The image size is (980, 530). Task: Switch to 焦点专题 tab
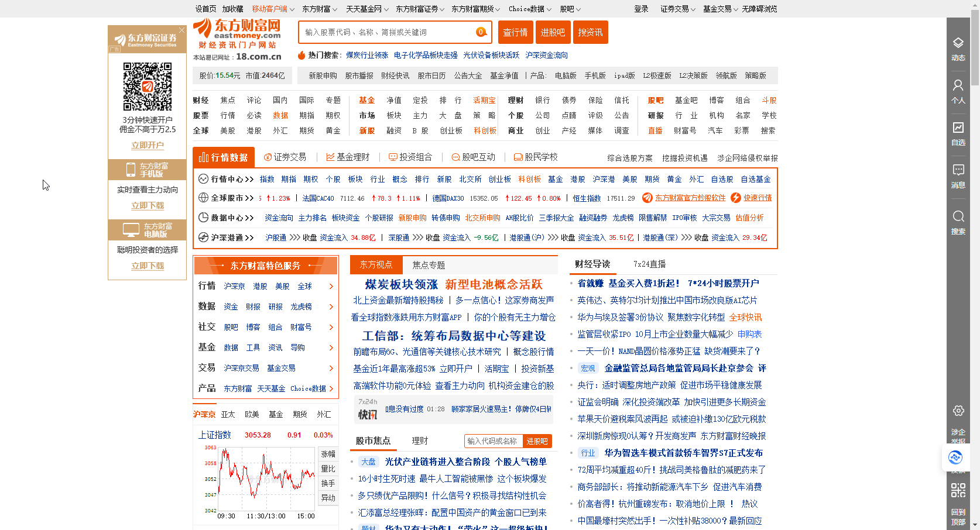click(x=429, y=265)
